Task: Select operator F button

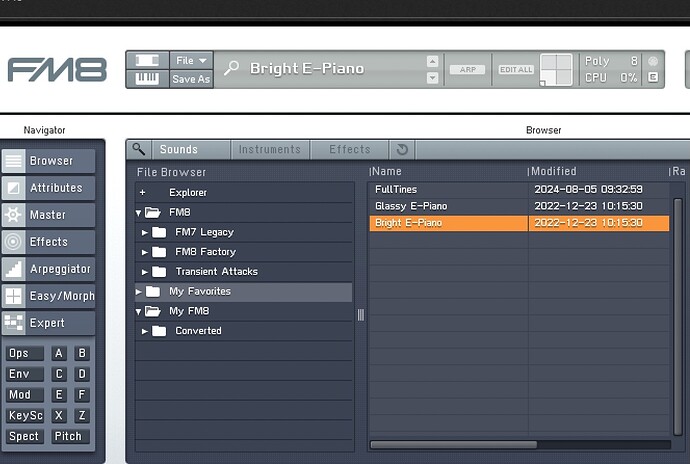Action: click(82, 394)
